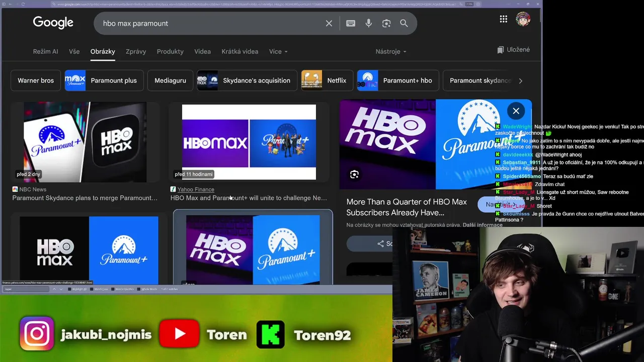Click the Google logo
This screenshot has height=362, width=644.
tap(53, 23)
